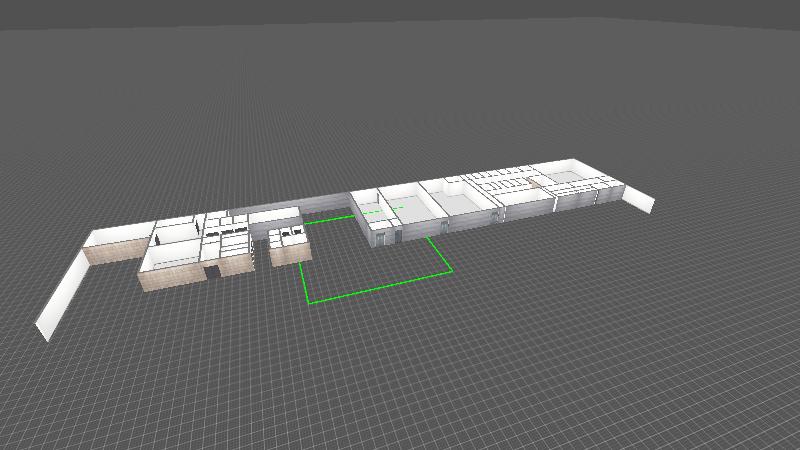This screenshot has width=800, height=450.
Task: Click the dark doorway in the left building
Action: [x=212, y=271]
